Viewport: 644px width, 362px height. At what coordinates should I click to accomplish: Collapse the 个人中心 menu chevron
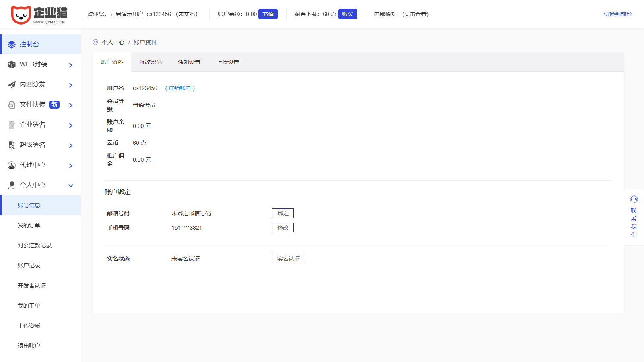71,185
